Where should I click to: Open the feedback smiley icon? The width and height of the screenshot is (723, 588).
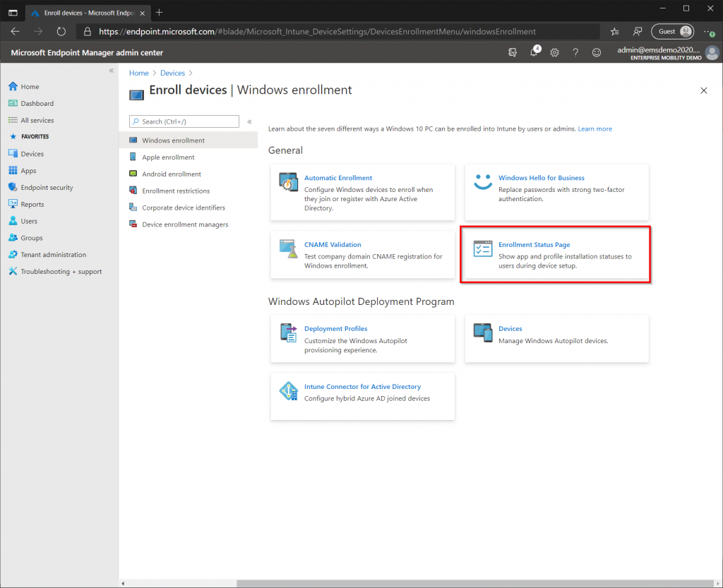point(596,52)
